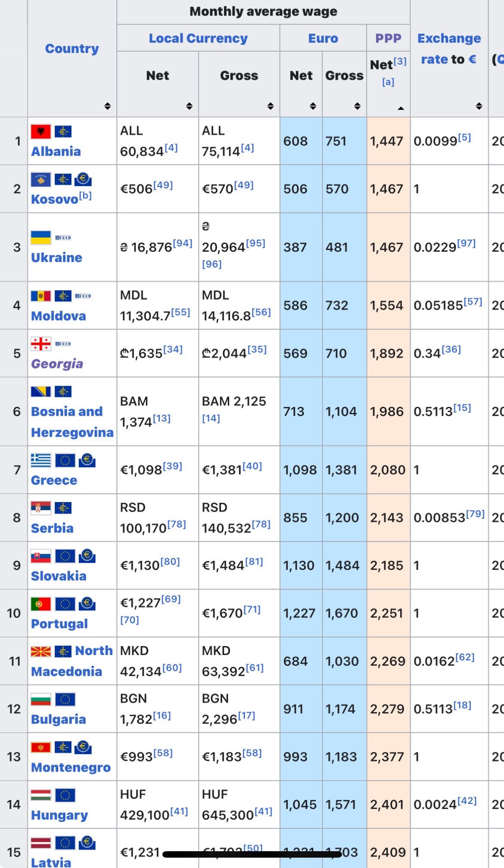Click the Montenegro flag icon
This screenshot has height=868, width=504.
click(41, 747)
